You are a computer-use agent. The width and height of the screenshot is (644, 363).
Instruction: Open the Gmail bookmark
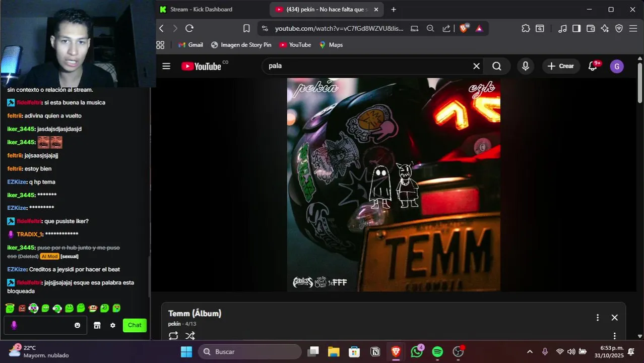190,45
